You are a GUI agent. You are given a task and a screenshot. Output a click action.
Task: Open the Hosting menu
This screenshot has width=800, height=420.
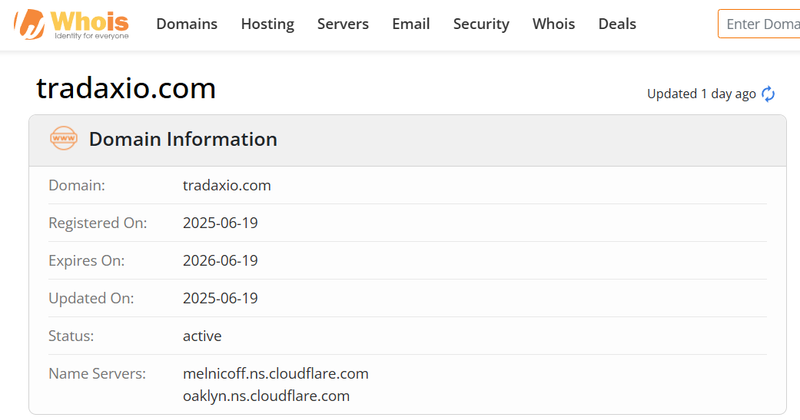click(x=268, y=24)
